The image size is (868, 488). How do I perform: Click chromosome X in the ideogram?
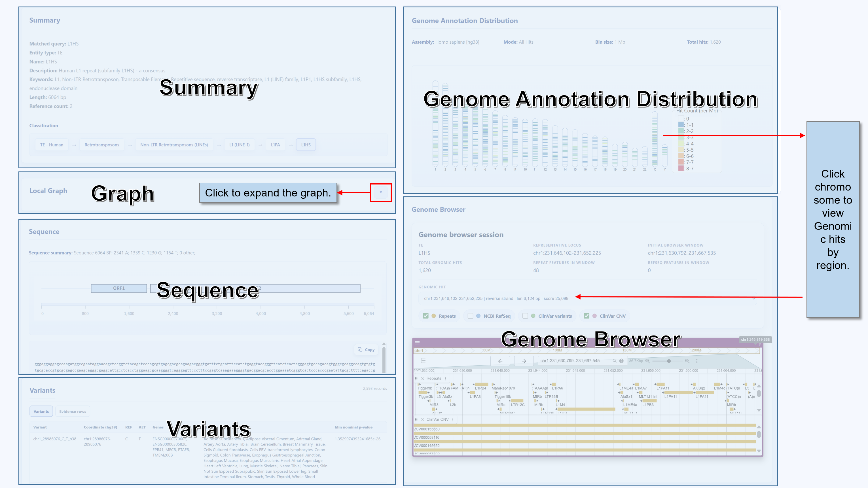pos(655,139)
